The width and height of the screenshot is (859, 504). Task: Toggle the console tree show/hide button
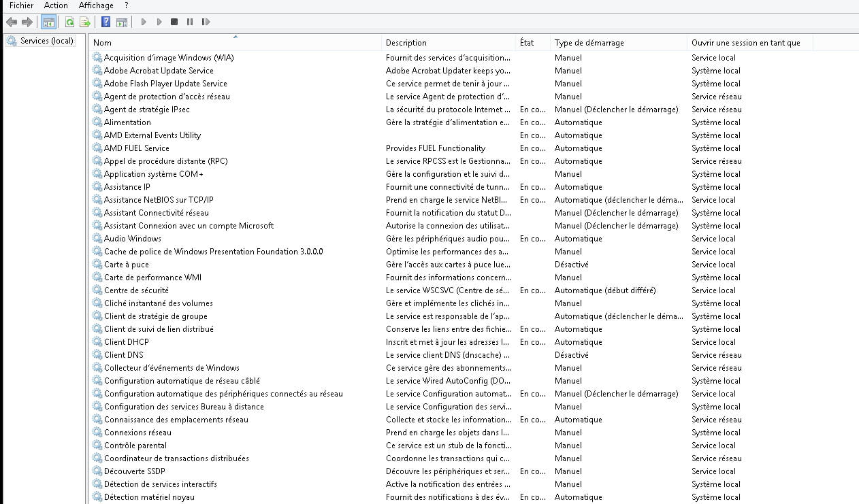click(49, 22)
